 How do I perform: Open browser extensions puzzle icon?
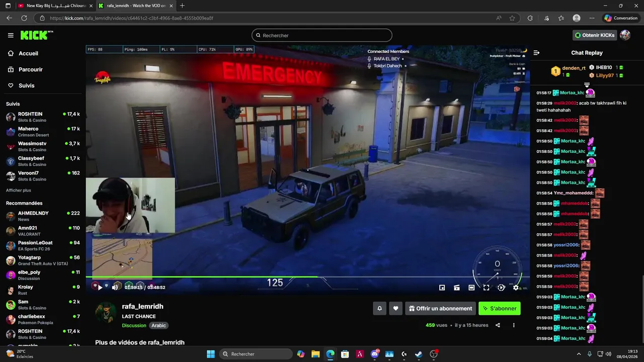coord(530,18)
